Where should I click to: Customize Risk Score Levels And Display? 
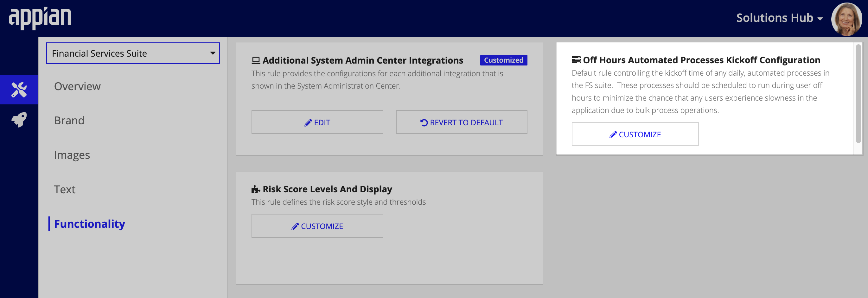(317, 226)
